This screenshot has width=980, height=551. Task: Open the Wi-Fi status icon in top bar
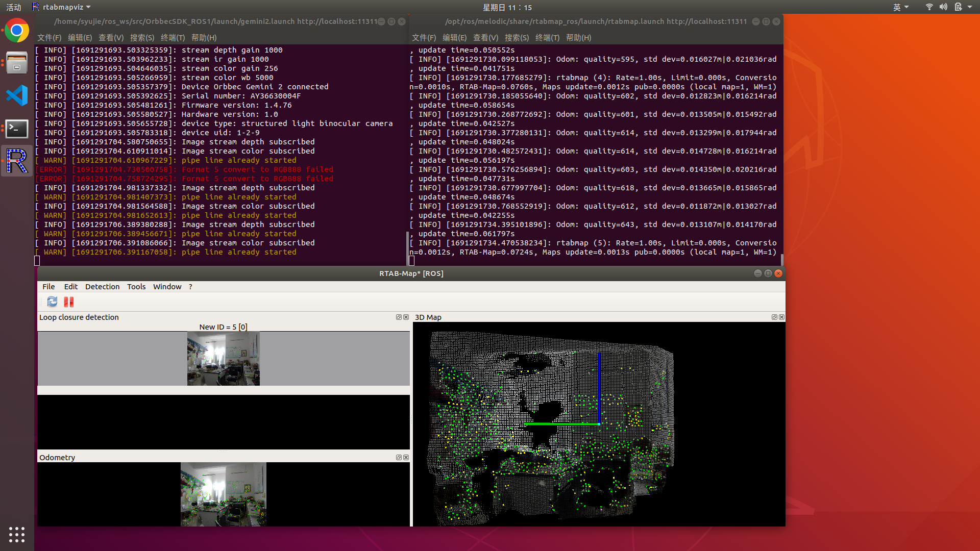click(929, 7)
